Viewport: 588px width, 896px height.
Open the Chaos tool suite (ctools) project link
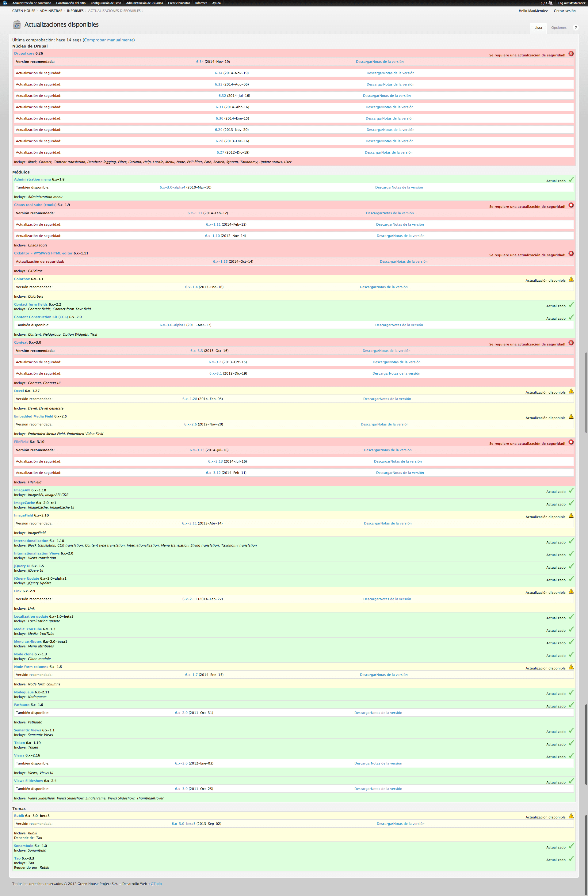[x=35, y=205]
